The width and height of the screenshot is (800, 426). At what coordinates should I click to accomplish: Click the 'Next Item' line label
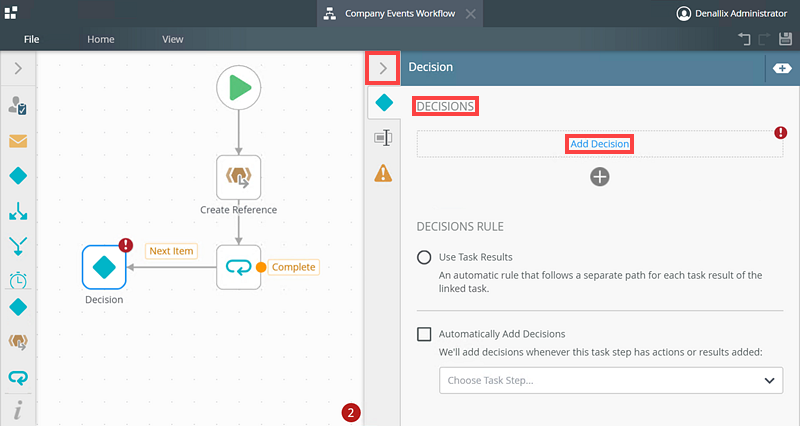[x=171, y=251]
